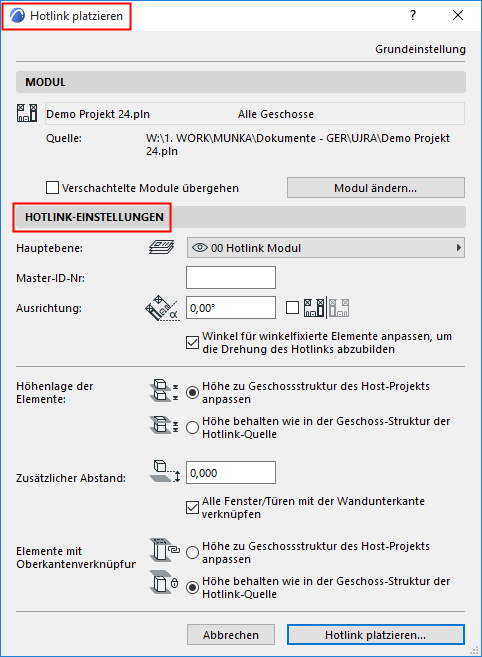This screenshot has width=482, height=657.
Task: Click the module building icon beside Demo Projekt
Action: pos(27,113)
